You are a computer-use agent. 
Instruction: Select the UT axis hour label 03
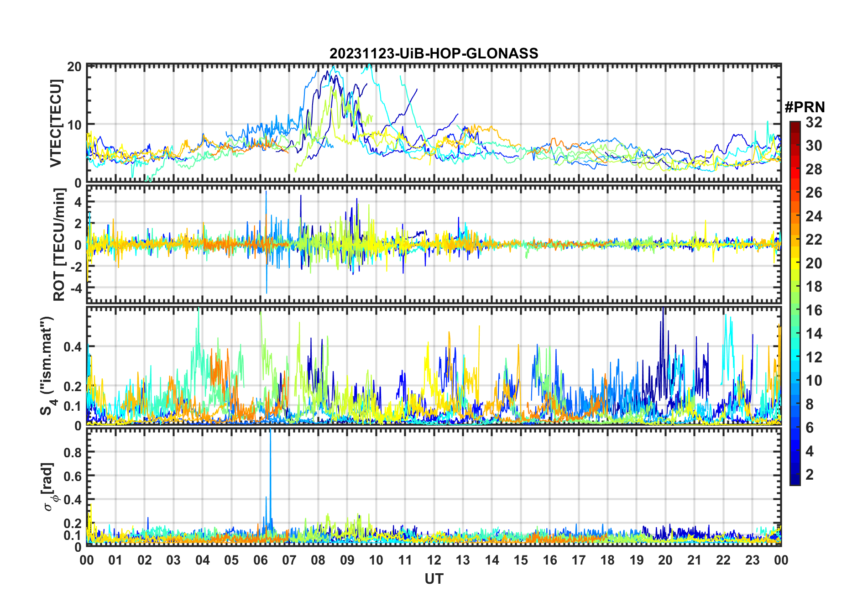click(173, 560)
